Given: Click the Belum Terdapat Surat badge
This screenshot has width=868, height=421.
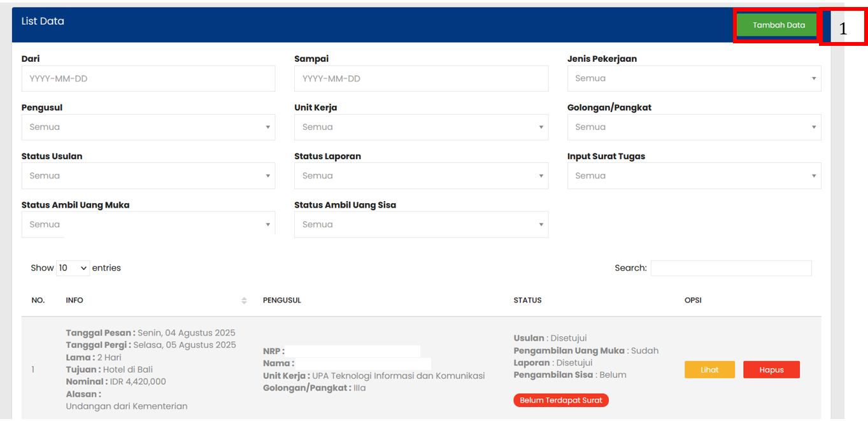Looking at the screenshot, I should tap(560, 401).
